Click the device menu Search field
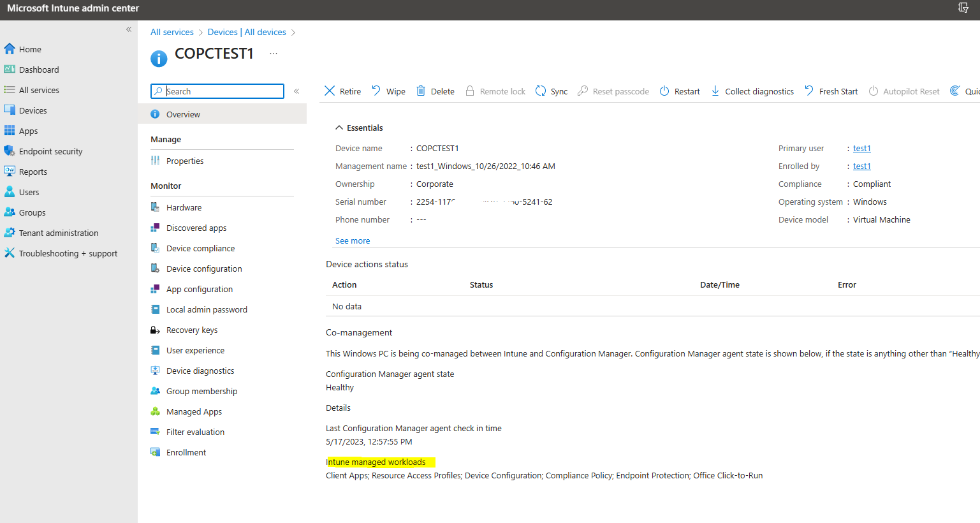The image size is (980, 523). click(x=217, y=91)
